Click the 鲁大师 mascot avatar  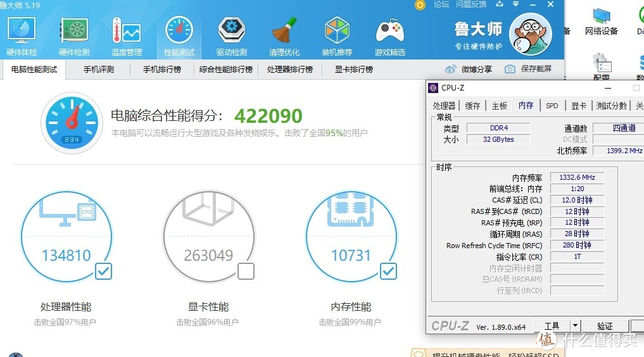click(x=530, y=34)
